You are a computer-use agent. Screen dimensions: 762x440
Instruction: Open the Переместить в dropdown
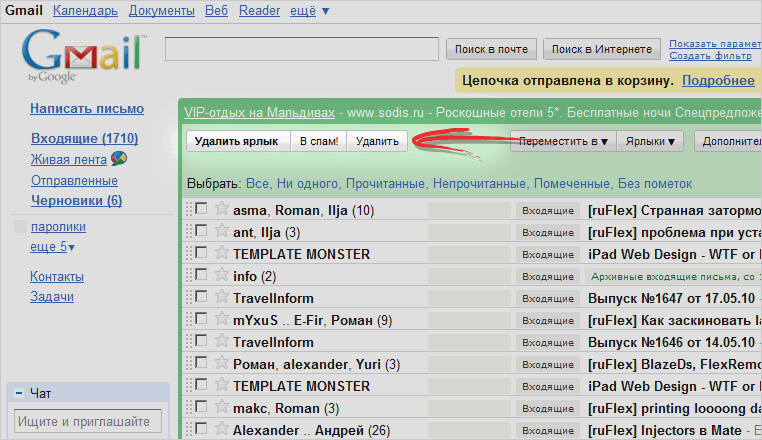click(x=563, y=141)
